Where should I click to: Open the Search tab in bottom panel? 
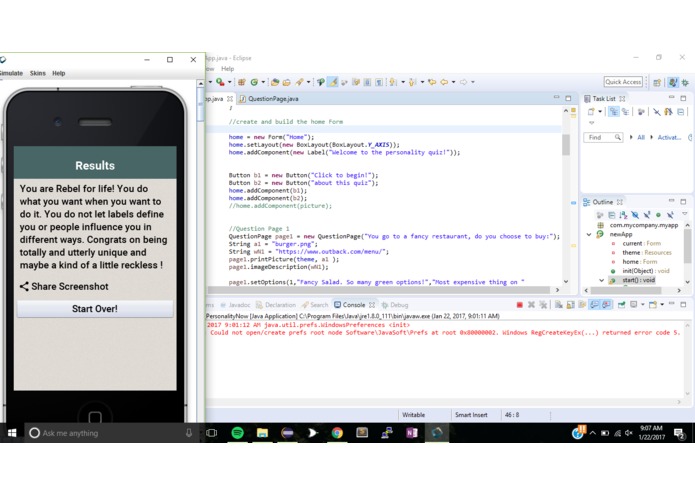(x=315, y=305)
